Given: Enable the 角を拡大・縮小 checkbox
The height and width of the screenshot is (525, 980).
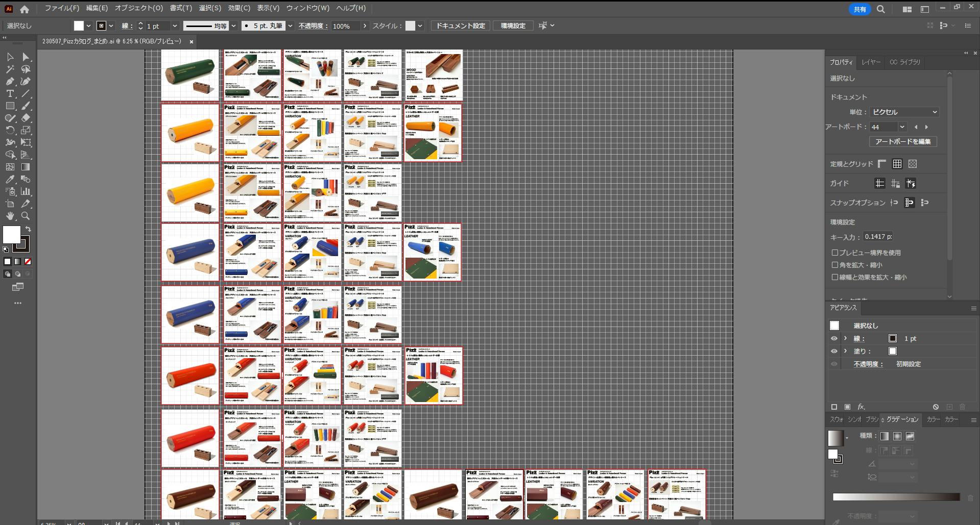Looking at the screenshot, I should (x=835, y=265).
